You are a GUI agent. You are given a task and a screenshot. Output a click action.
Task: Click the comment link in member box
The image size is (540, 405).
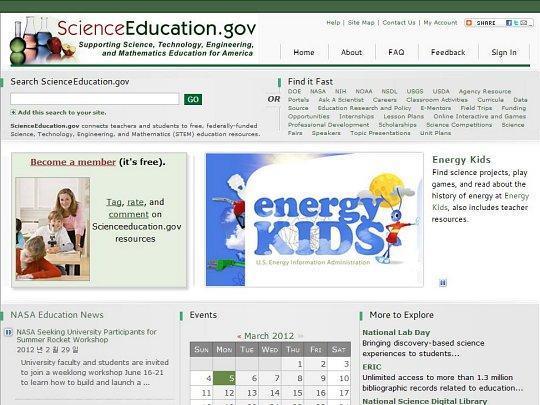(x=128, y=215)
